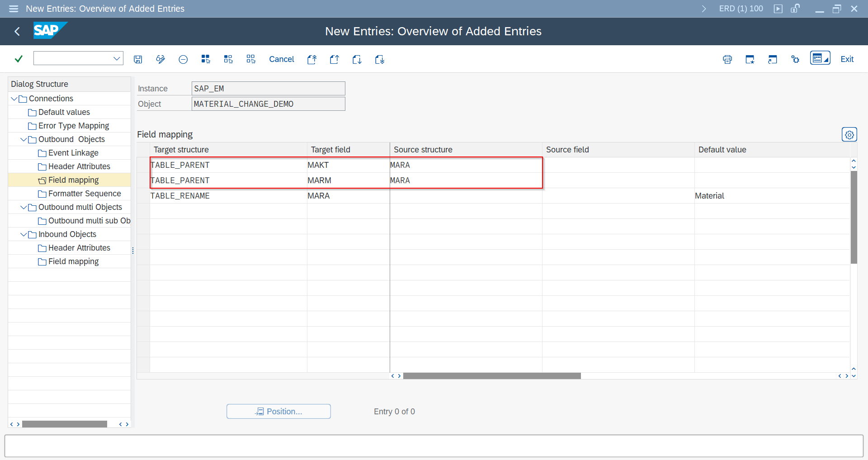Click the Position... button

(278, 412)
